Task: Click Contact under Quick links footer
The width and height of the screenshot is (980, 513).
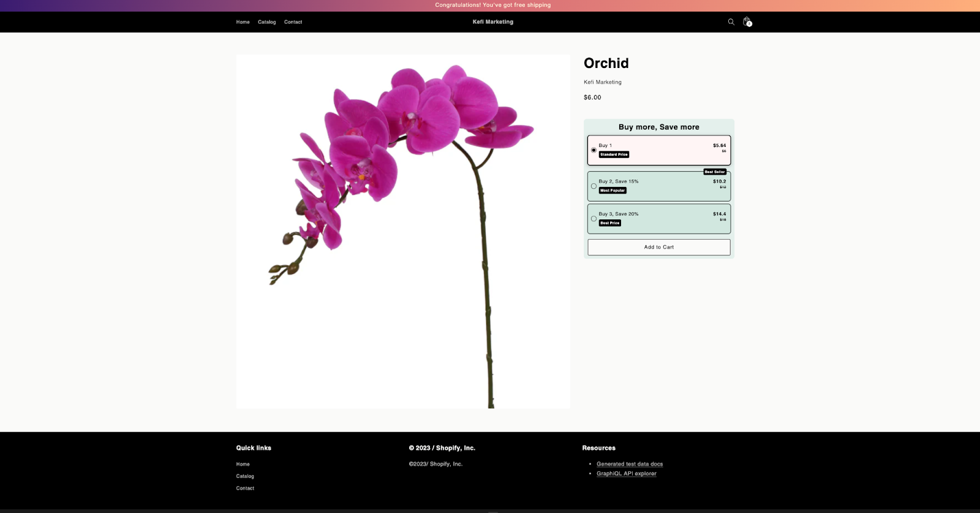Action: pyautogui.click(x=245, y=488)
